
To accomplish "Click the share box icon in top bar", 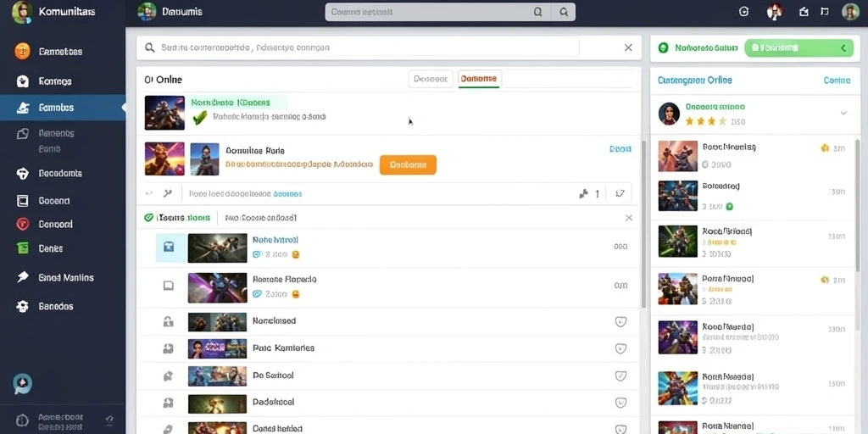I will click(x=804, y=12).
